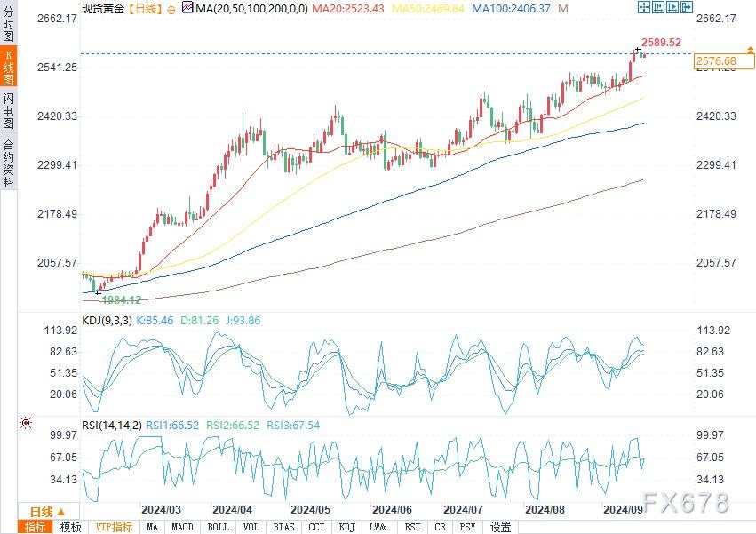Open the VIP指标 tab
Viewport: 756px width, 534px height.
(x=115, y=527)
